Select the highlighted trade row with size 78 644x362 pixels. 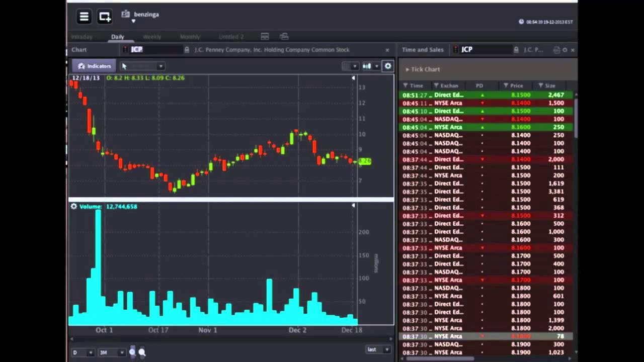click(486, 336)
